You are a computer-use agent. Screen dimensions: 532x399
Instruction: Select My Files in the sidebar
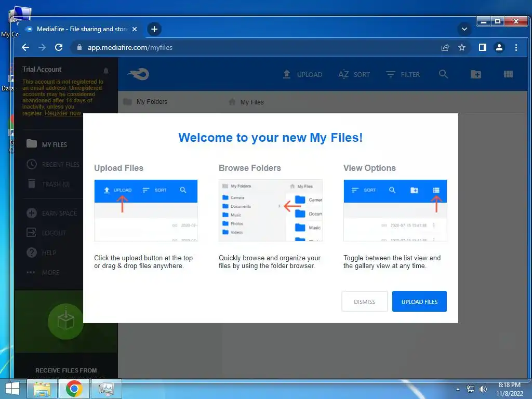47,144
